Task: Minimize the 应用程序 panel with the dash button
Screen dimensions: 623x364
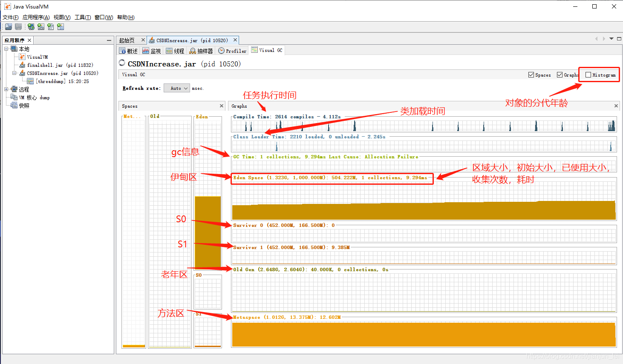Action: pyautogui.click(x=109, y=40)
